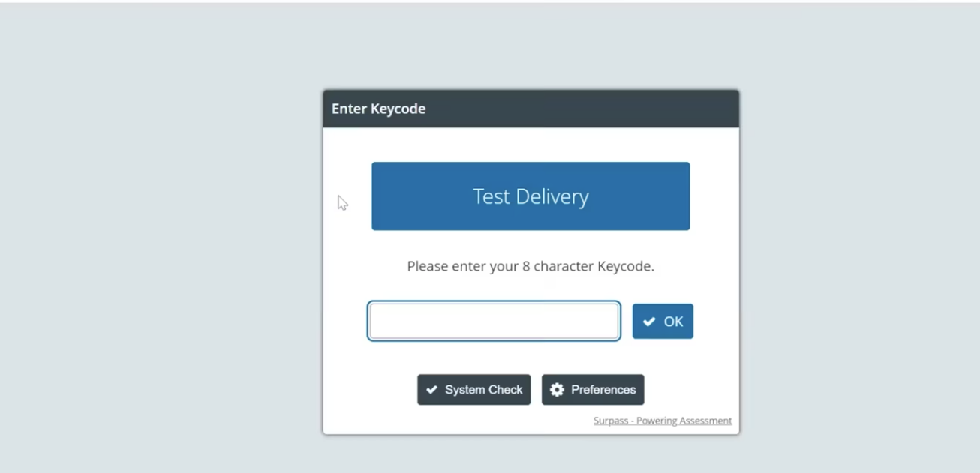The width and height of the screenshot is (980, 473).
Task: Confirm the keycode with the OK button
Action: pyautogui.click(x=663, y=321)
